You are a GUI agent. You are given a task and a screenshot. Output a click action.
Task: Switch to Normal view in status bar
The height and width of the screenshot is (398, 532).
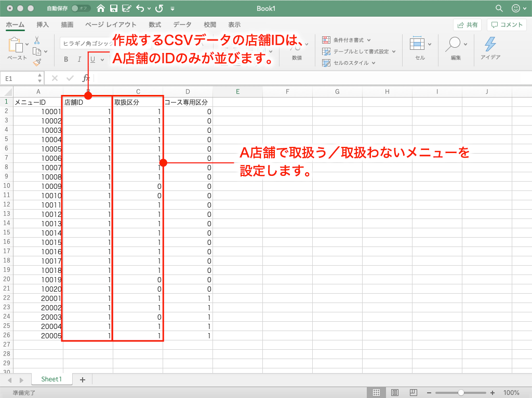point(376,393)
